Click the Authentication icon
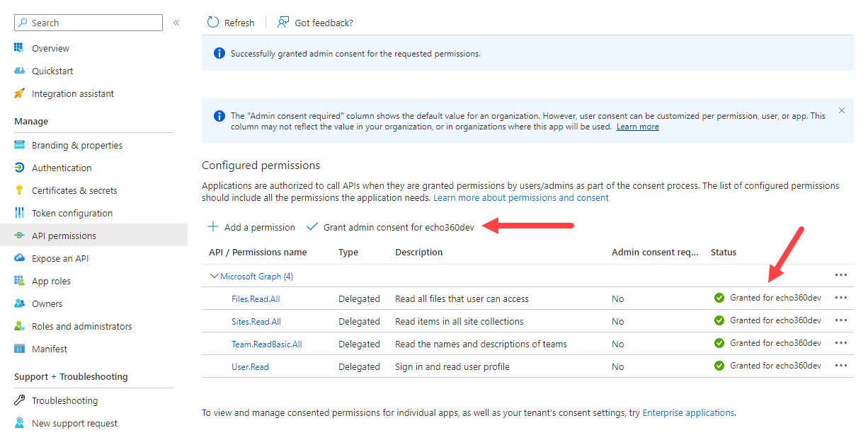This screenshot has width=868, height=435. click(x=19, y=168)
